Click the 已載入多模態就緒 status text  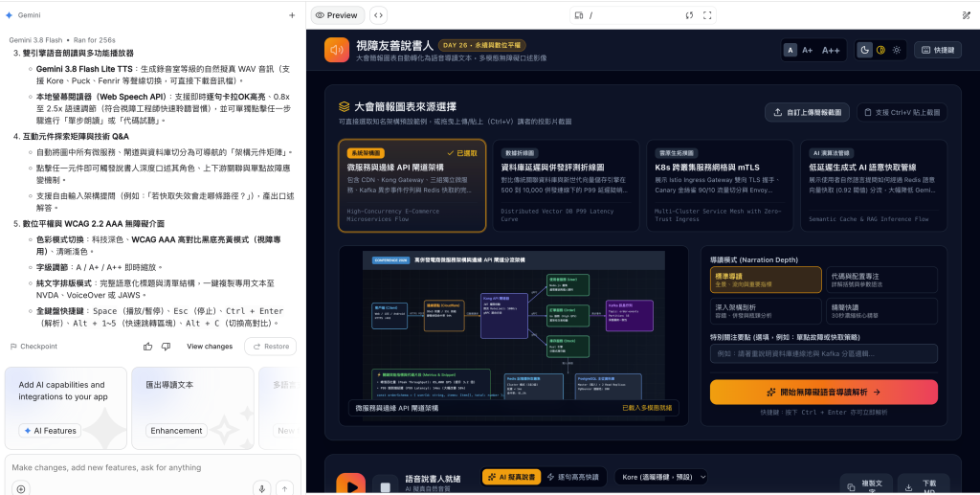click(x=647, y=408)
